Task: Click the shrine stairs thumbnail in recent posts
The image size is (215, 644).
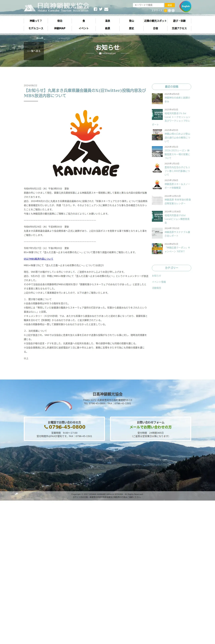Action: pos(157,98)
